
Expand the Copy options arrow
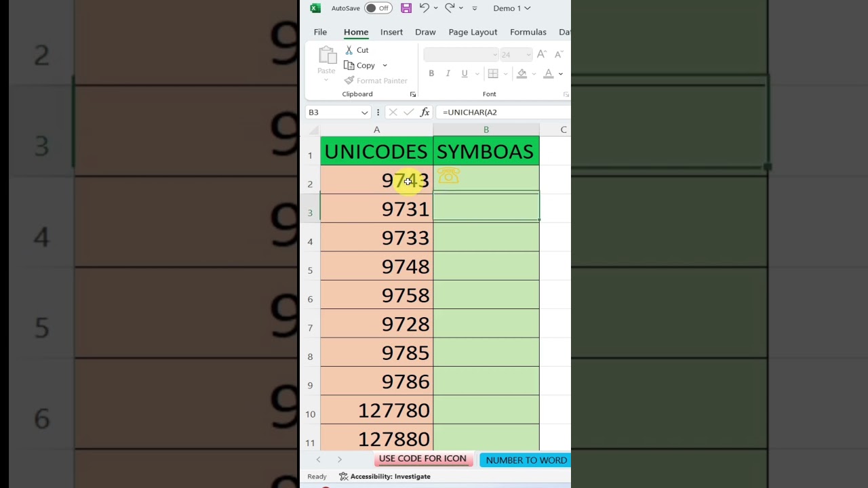(384, 66)
